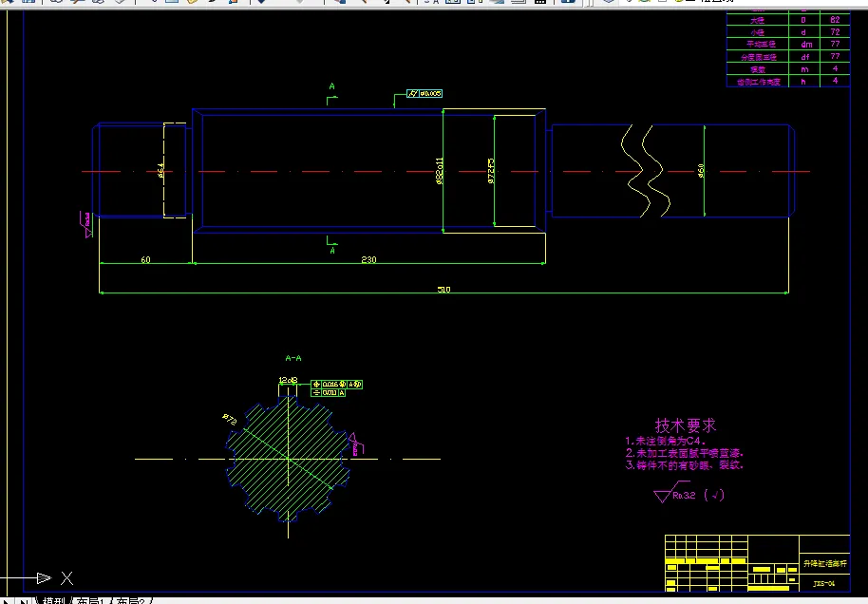Click value 77 in the dm row

pos(835,44)
